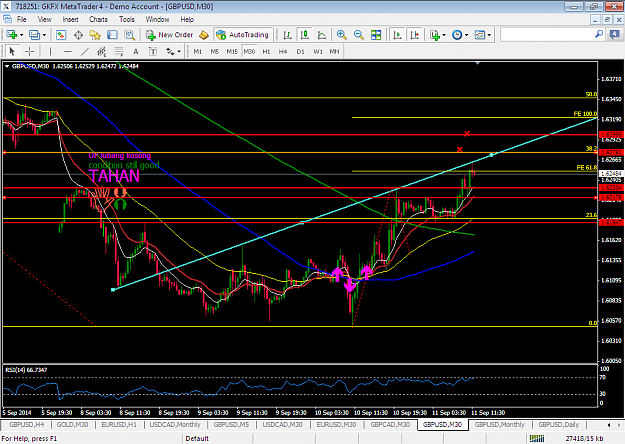The image size is (625, 444).
Task: Open the chat bubble notifications icon
Action: click(x=614, y=35)
